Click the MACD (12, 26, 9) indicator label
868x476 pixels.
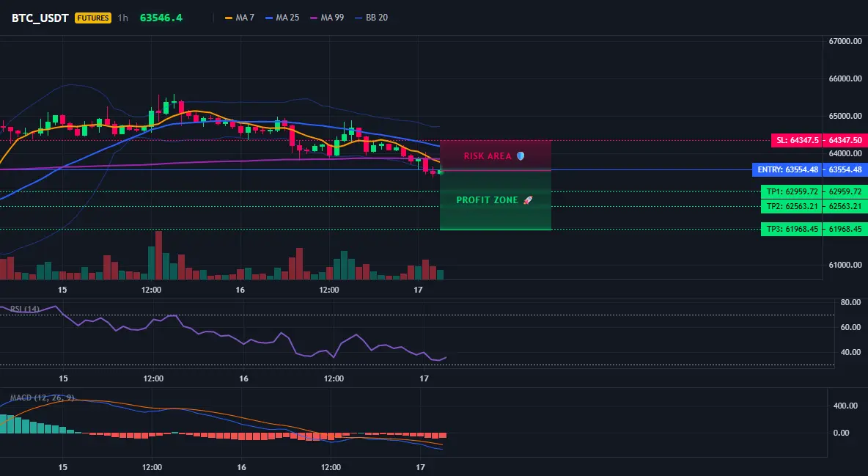(42, 398)
